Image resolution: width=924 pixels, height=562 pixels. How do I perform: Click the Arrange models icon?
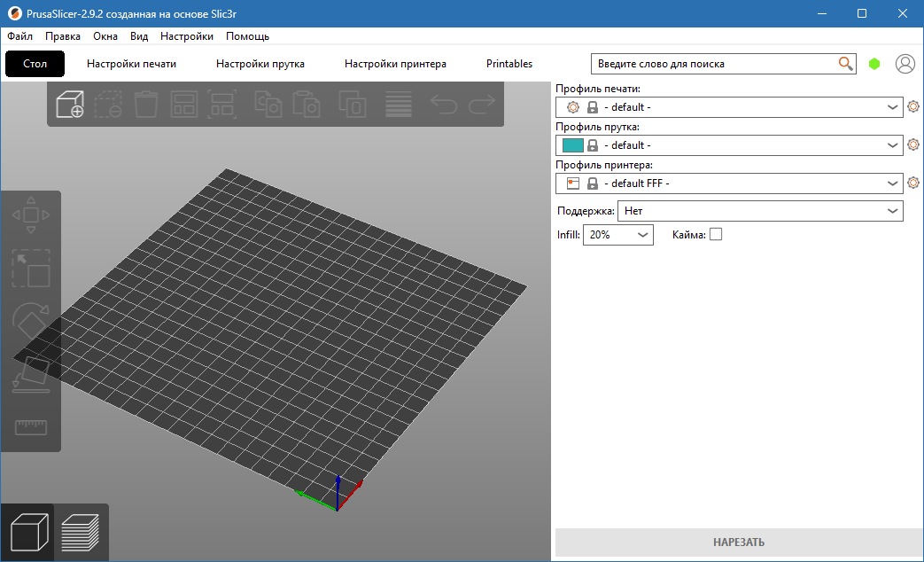(x=184, y=105)
